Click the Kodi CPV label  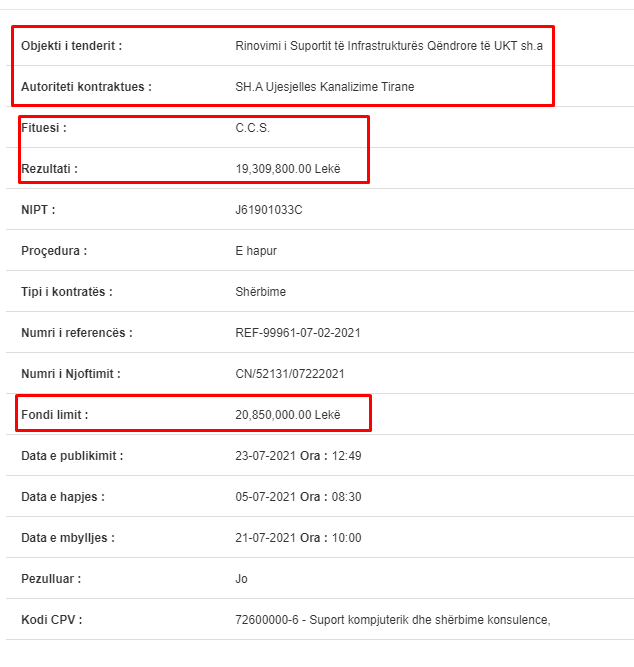(51, 620)
